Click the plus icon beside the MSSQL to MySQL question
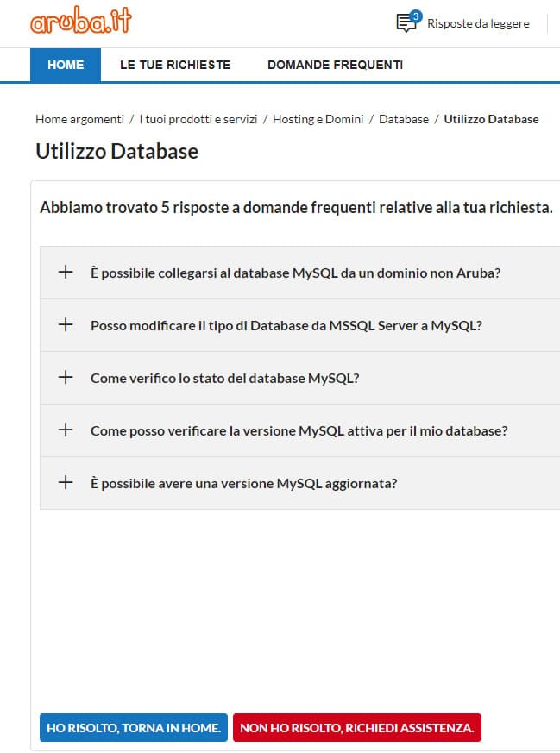560x753 pixels. [x=65, y=325]
